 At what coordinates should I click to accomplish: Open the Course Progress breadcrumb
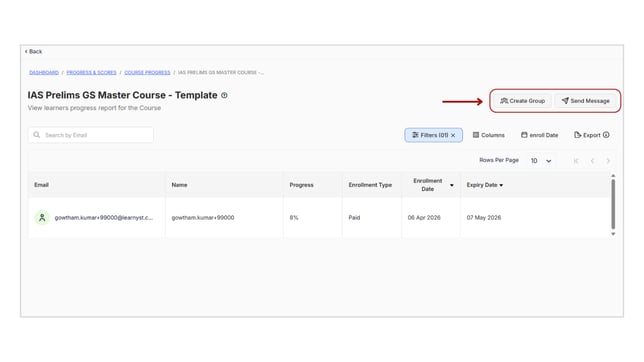point(147,72)
